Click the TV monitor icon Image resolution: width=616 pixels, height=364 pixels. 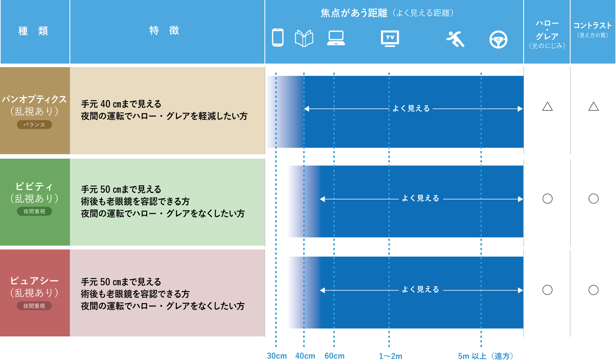390,38
